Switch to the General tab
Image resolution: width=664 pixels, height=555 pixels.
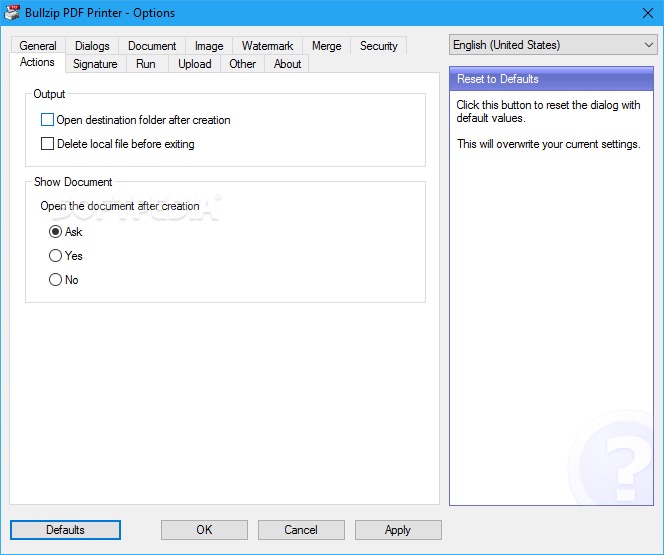click(38, 46)
